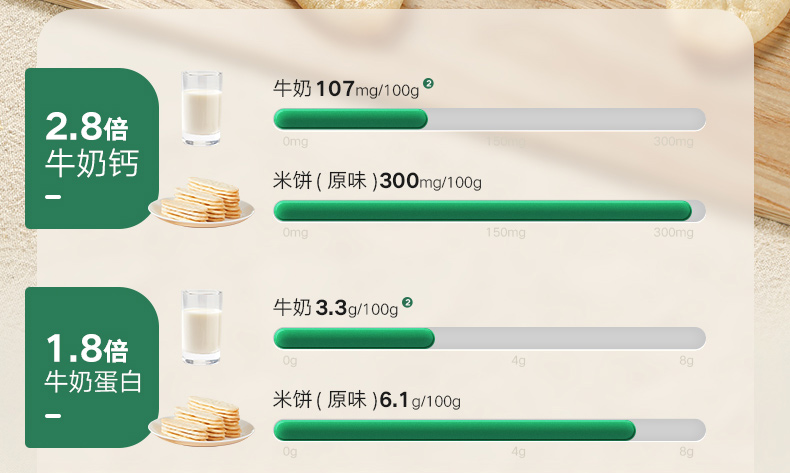
Task: Click the rice cracker plate beside the 6.1g bar
Action: pos(201,421)
